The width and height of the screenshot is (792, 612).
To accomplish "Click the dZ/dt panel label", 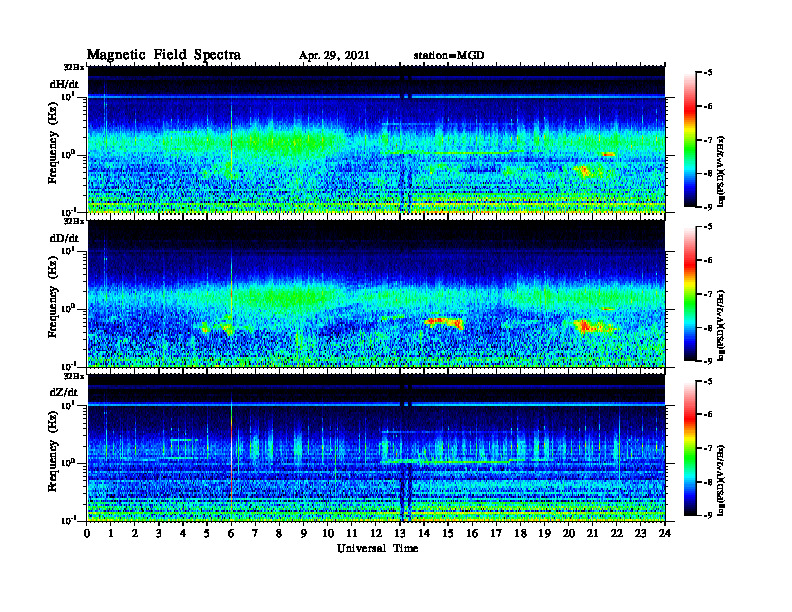I will (x=64, y=392).
